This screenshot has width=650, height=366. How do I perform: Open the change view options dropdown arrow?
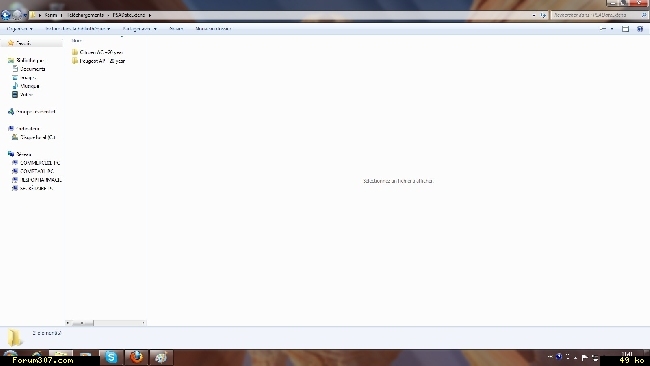coord(612,29)
